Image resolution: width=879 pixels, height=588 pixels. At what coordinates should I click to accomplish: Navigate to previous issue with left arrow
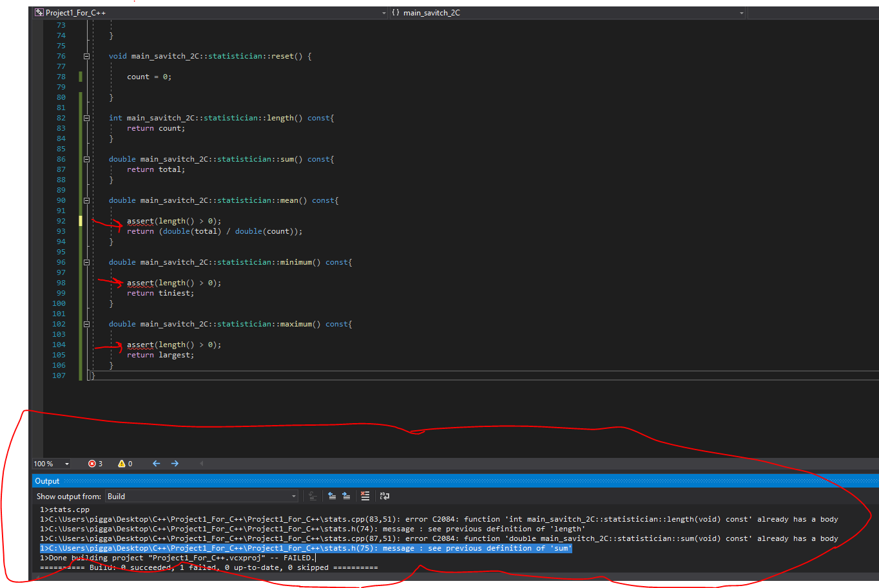(156, 464)
